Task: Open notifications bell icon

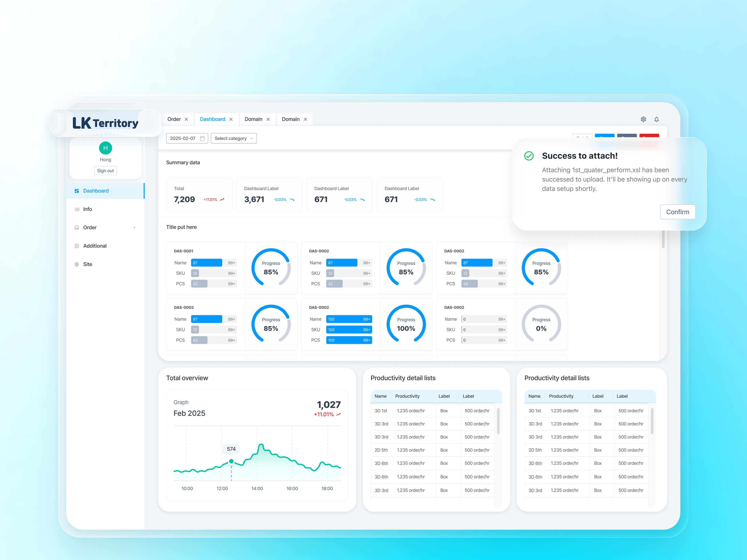Action: pos(656,119)
